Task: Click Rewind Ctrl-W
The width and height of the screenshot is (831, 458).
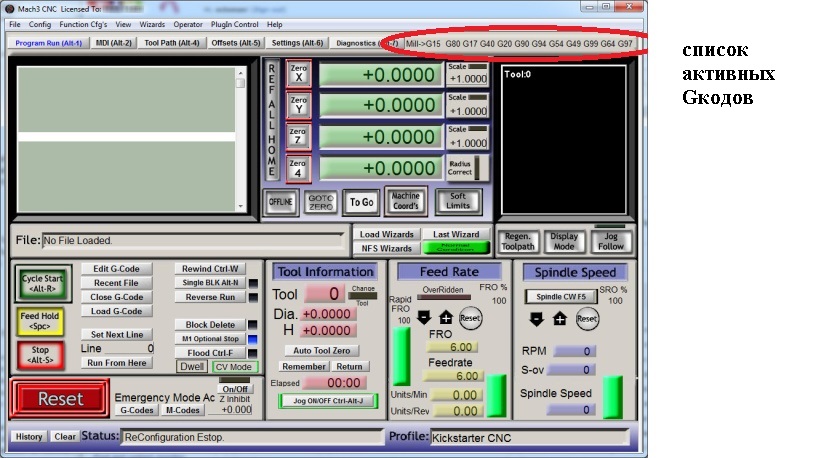Action: click(210, 269)
